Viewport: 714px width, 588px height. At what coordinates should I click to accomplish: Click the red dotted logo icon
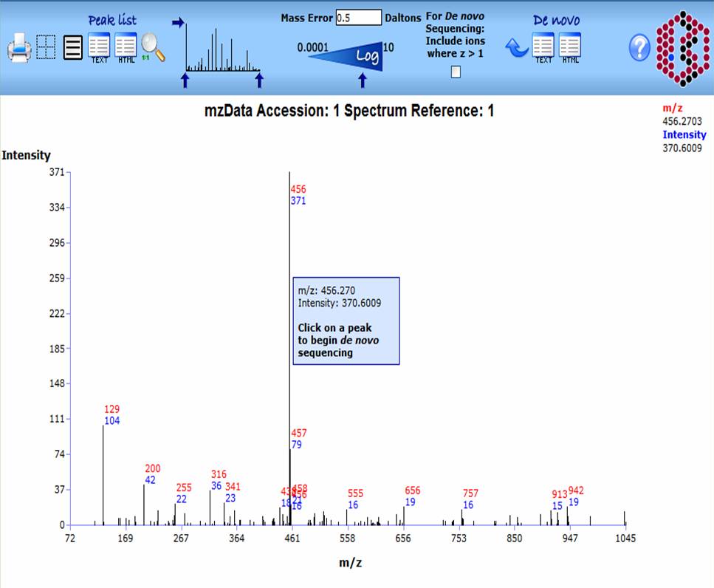coord(683,47)
